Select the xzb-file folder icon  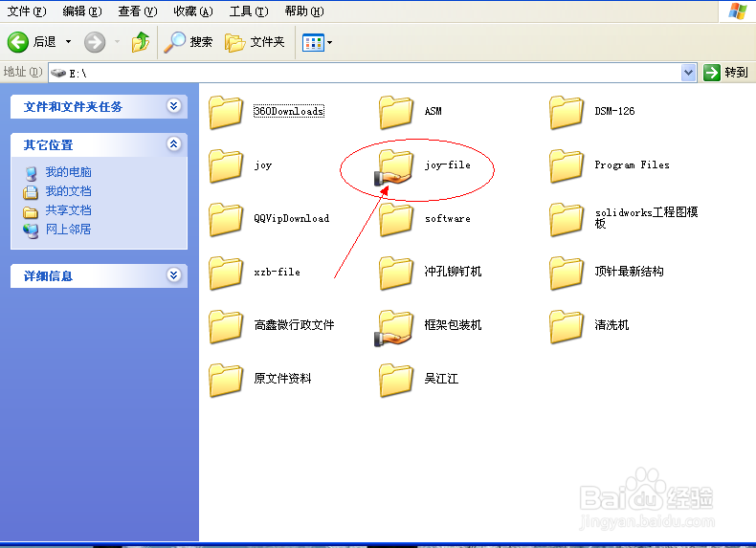pyautogui.click(x=226, y=273)
